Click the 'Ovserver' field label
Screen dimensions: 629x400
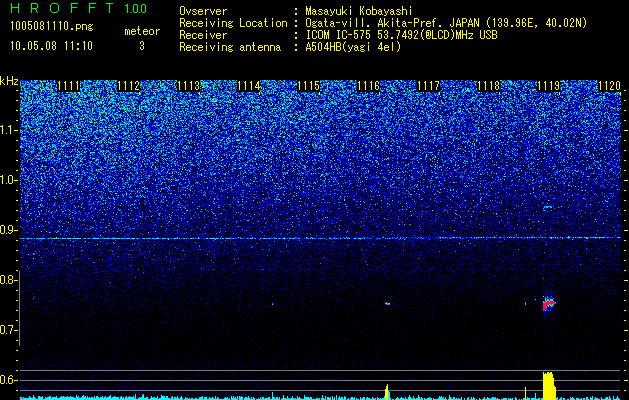pos(203,11)
